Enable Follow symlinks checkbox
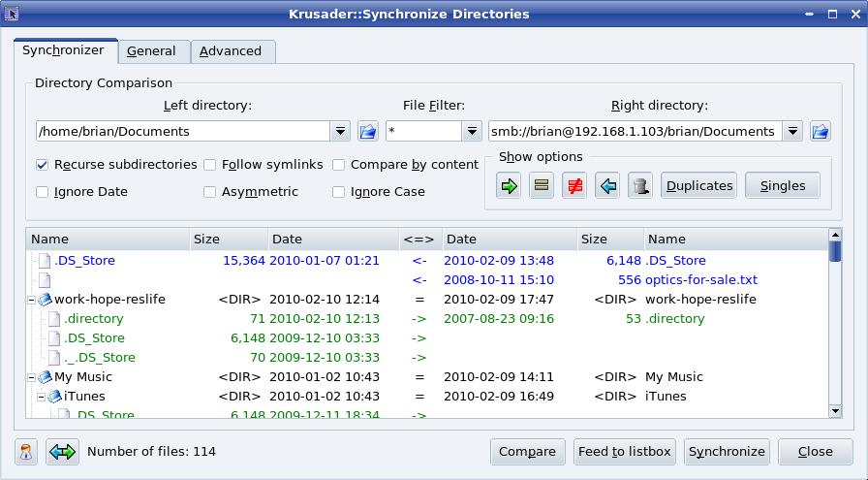The height and width of the screenshot is (480, 868). (x=210, y=165)
